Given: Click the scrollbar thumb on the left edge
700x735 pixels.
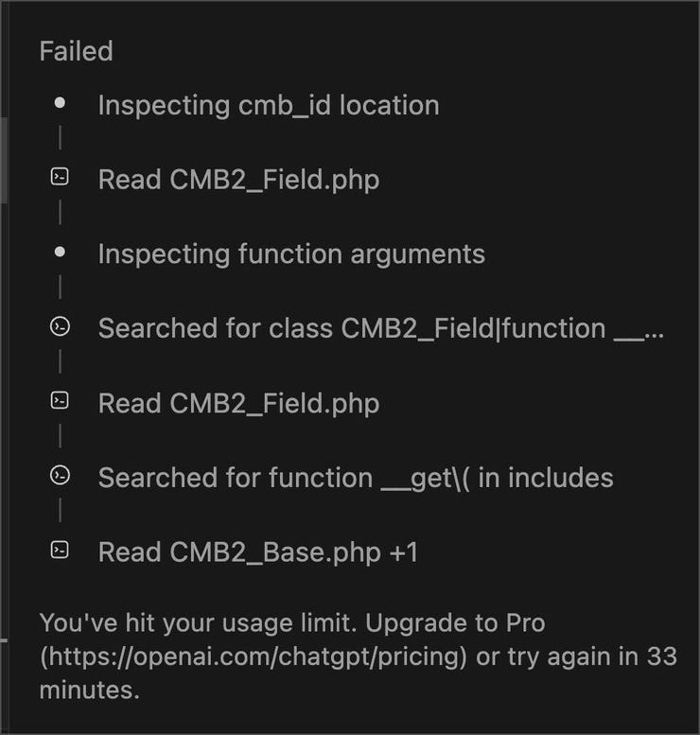Looking at the screenshot, I should pos(4,161).
